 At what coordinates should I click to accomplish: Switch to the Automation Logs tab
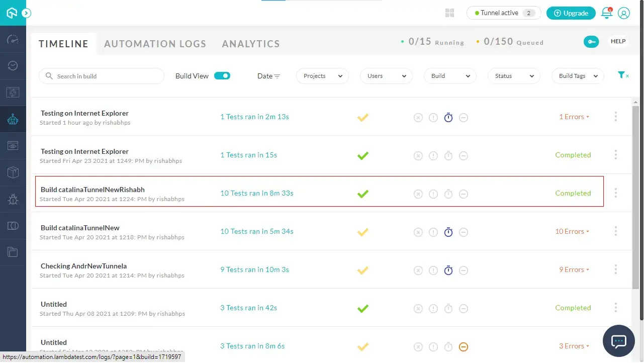coord(155,44)
